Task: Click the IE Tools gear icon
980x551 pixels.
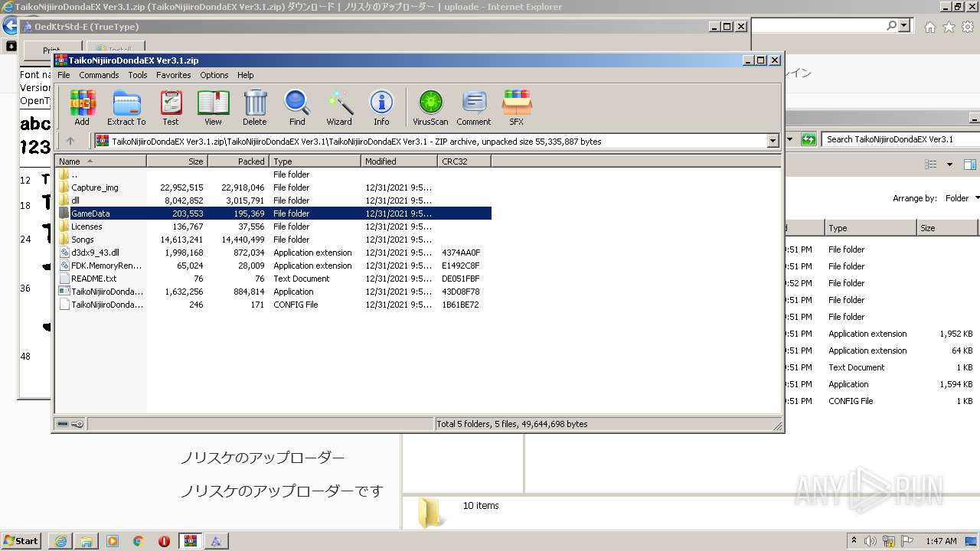Action: (x=966, y=27)
